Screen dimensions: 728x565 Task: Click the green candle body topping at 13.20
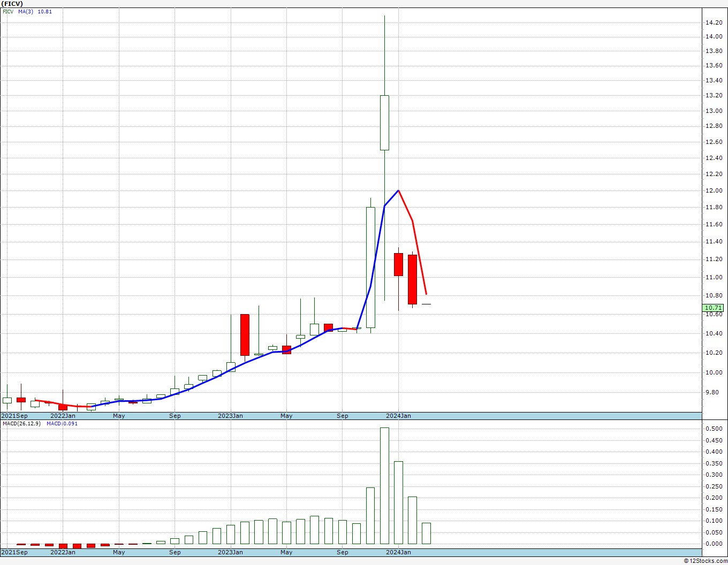(384, 123)
